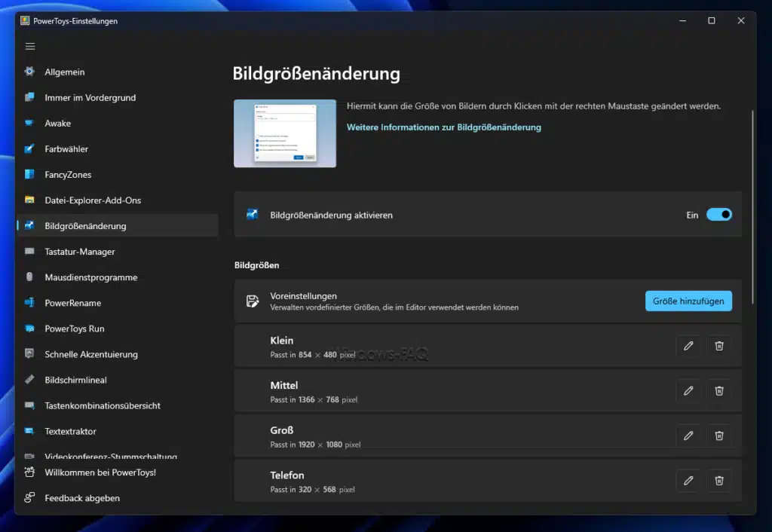
Task: Click the Voreinstellungen preset icon
Action: tap(252, 301)
